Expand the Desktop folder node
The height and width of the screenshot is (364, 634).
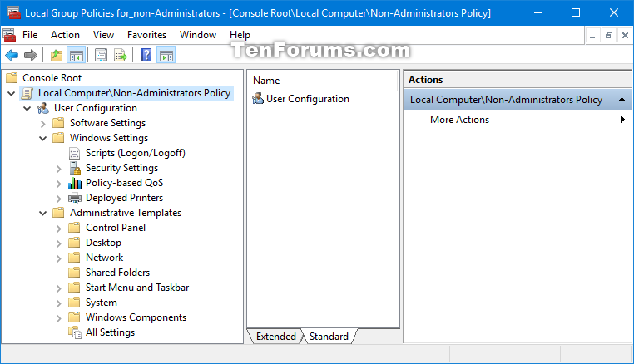58,243
